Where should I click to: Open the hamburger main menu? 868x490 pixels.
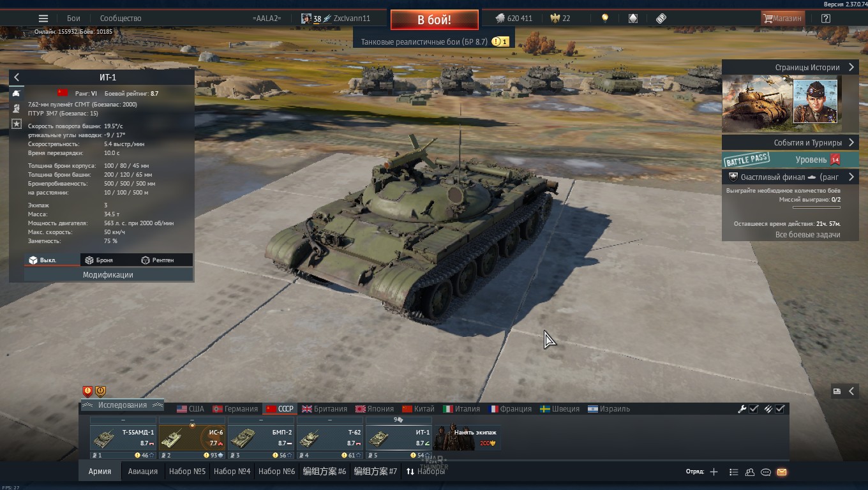43,19
